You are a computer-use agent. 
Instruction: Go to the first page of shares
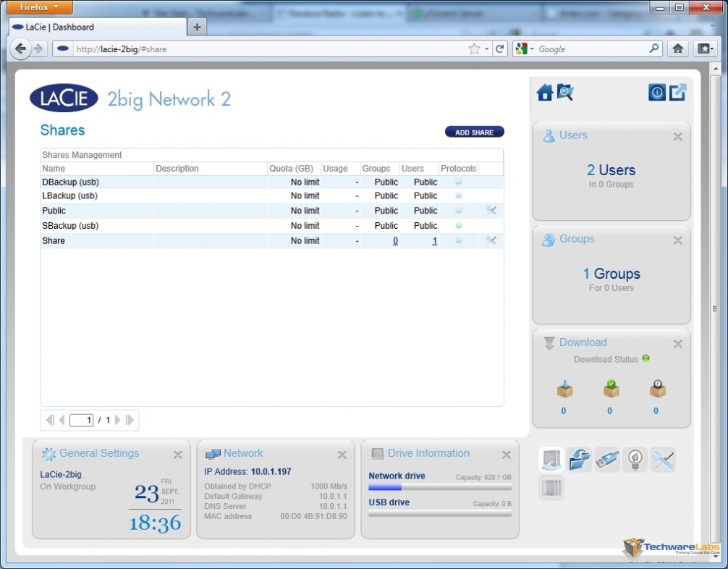pos(50,421)
